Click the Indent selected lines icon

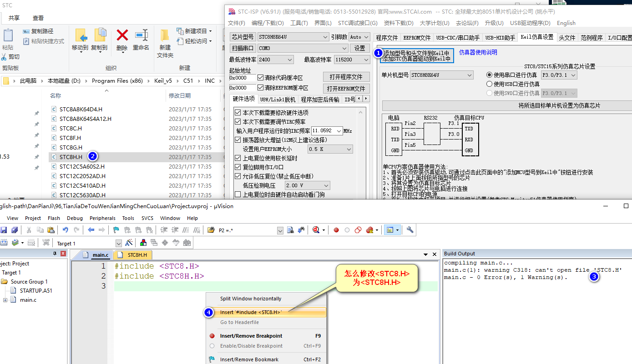[x=164, y=230]
